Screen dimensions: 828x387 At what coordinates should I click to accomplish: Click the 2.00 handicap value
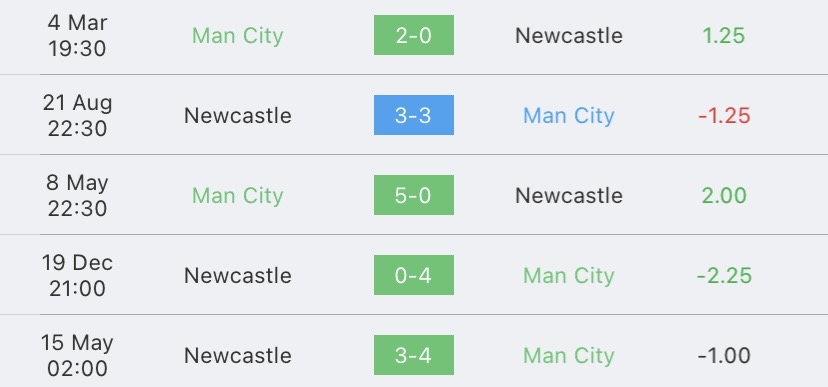click(724, 195)
